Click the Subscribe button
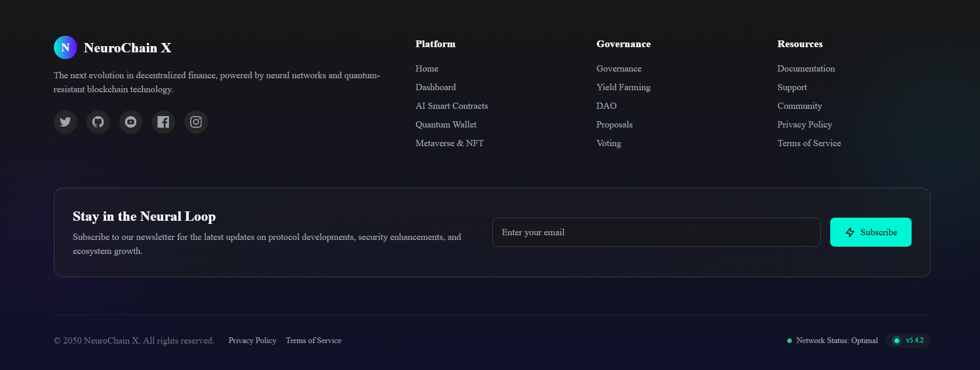The height and width of the screenshot is (370, 980). (871, 232)
